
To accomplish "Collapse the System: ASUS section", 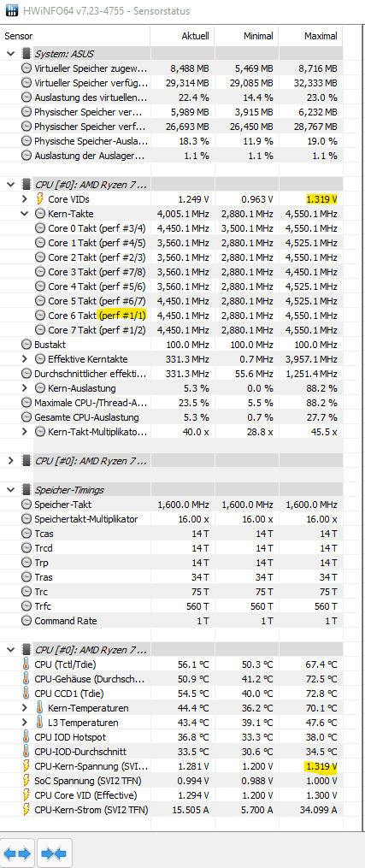I will tap(10, 54).
